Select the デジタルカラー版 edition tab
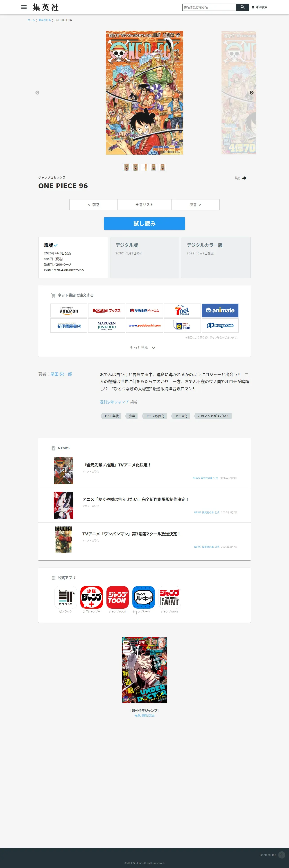Viewport: 289px width, 868px height. click(216, 257)
